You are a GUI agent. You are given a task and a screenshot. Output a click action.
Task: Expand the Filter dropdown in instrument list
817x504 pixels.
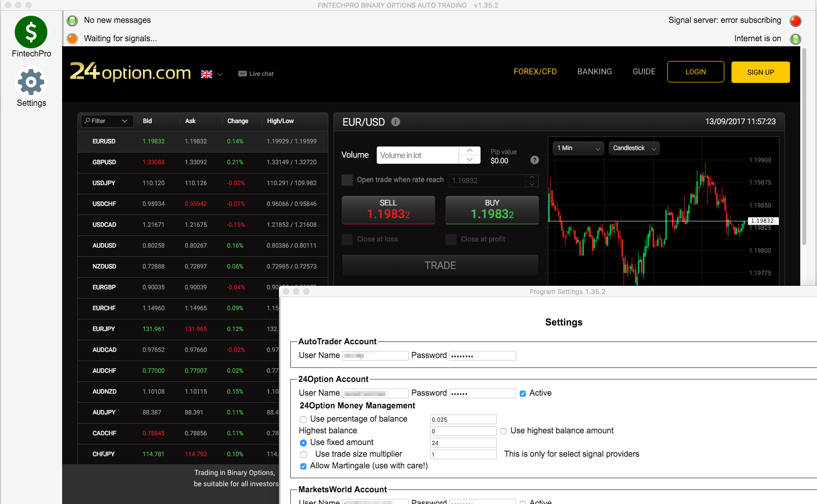[x=106, y=121]
